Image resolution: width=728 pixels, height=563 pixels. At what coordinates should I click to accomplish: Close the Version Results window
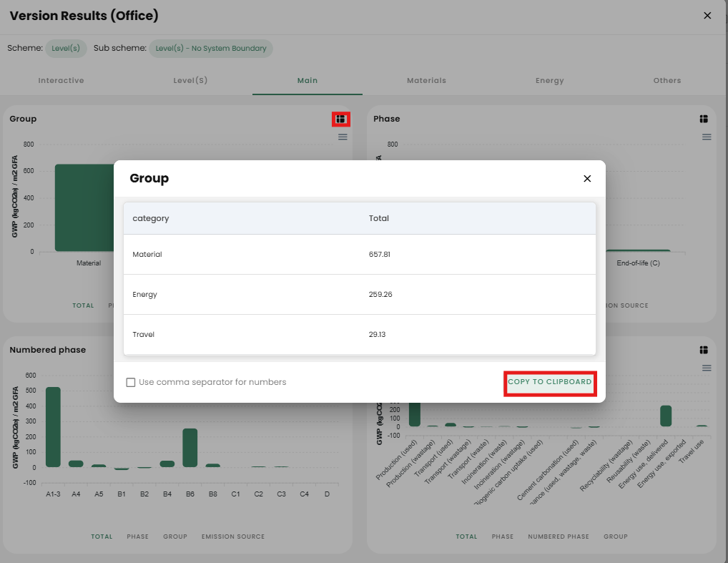tap(707, 16)
